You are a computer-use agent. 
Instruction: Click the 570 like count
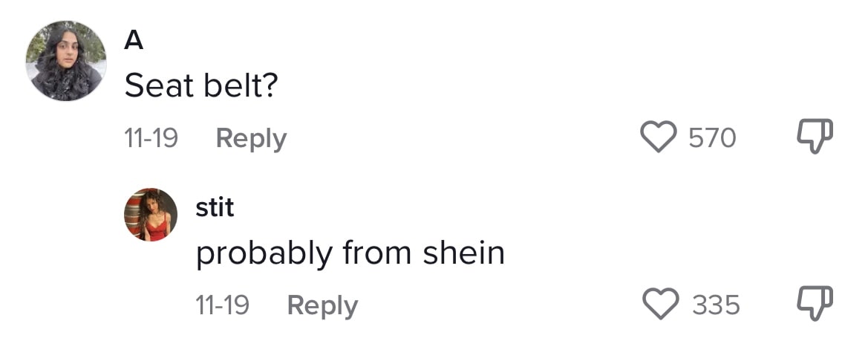pos(712,138)
